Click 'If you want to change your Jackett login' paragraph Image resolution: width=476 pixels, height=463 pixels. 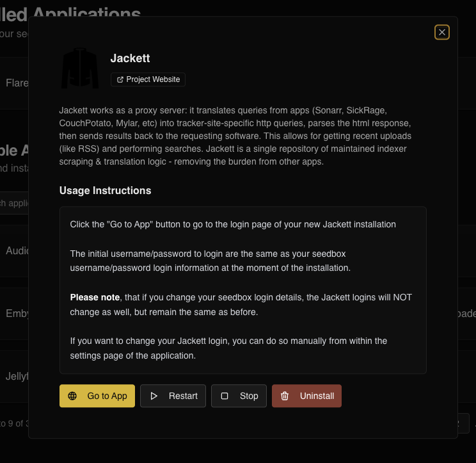pyautogui.click(x=228, y=348)
